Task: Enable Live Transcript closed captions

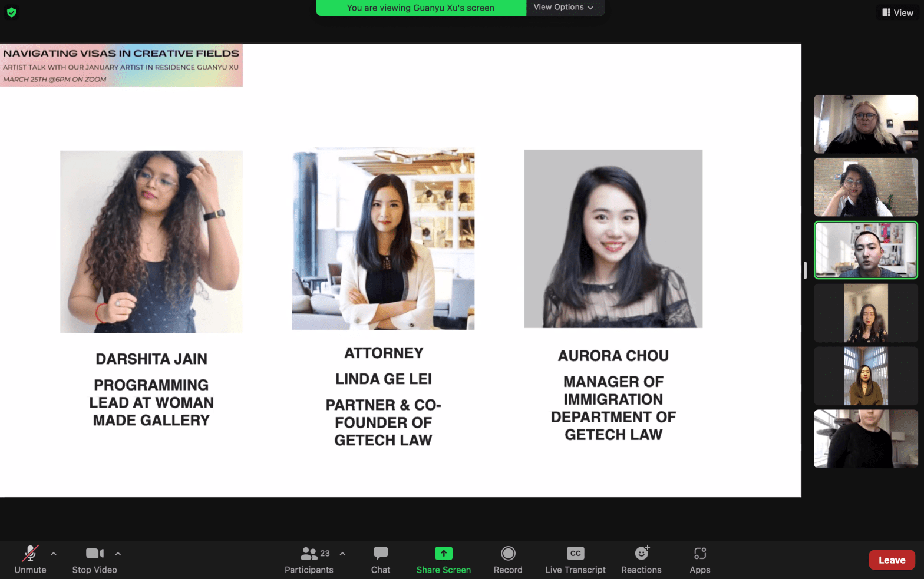Action: coord(575,560)
